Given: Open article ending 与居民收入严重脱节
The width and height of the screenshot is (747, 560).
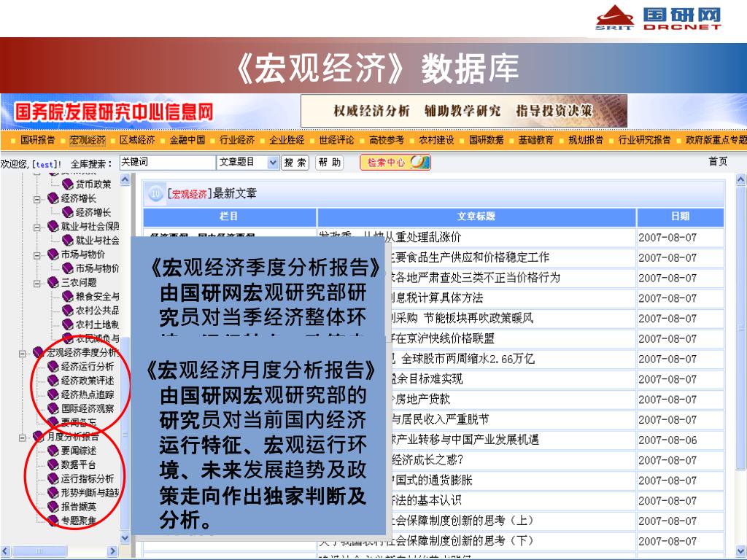Looking at the screenshot, I should (439, 419).
